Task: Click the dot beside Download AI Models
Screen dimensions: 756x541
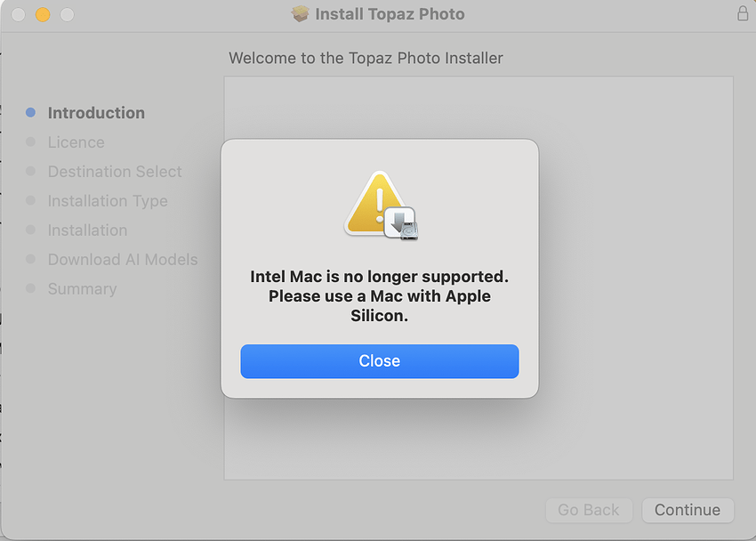Action: (x=31, y=259)
